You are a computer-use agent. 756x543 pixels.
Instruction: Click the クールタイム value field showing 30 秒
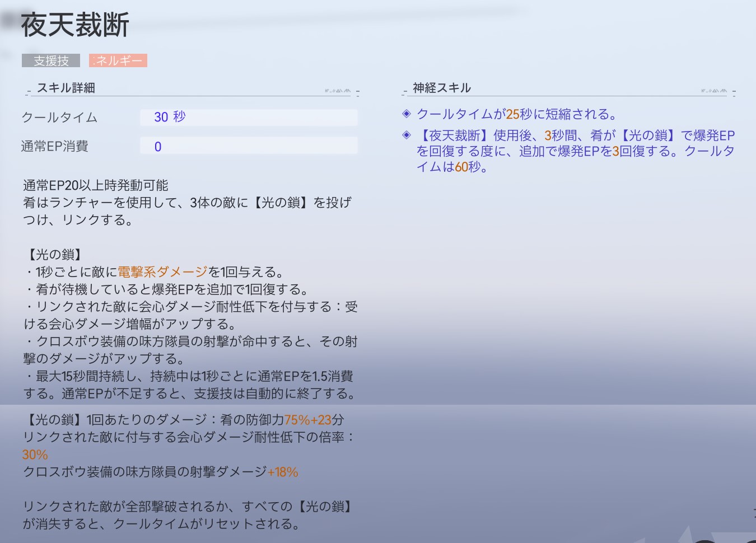(x=248, y=117)
